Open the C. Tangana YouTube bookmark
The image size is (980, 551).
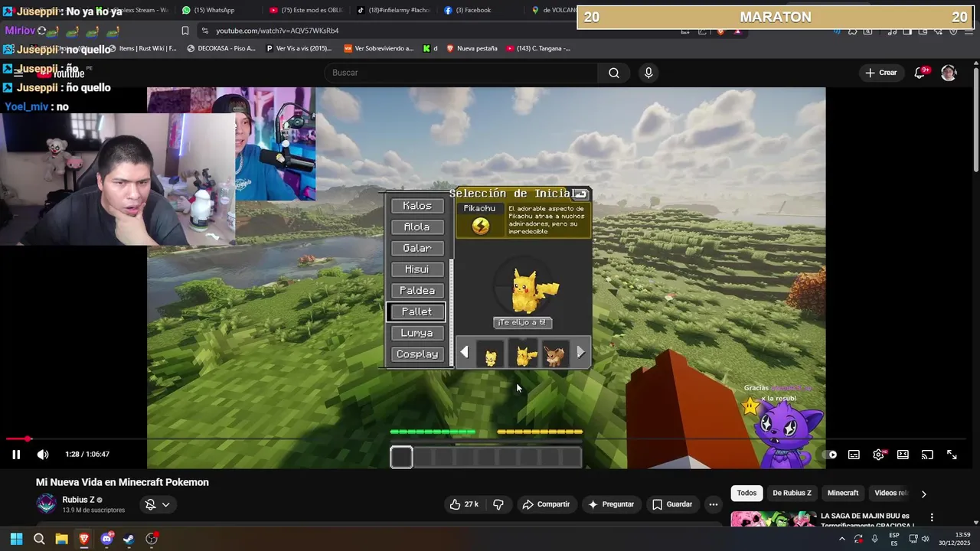[538, 48]
